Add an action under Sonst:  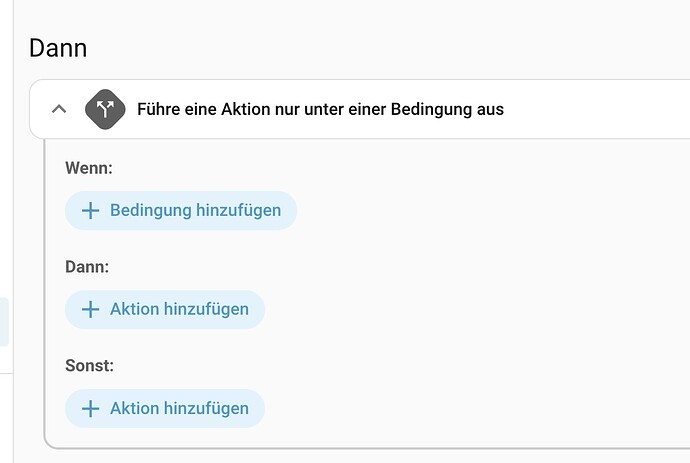[x=165, y=409]
